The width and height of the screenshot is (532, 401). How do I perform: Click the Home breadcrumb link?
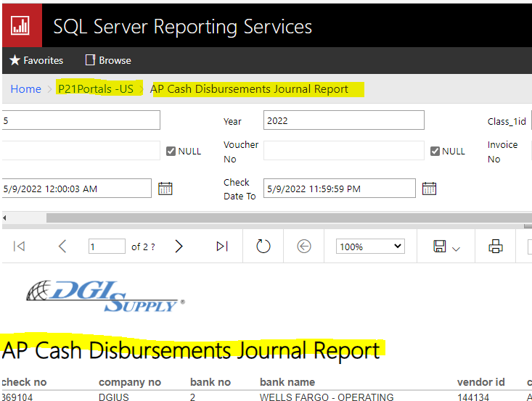coord(25,88)
